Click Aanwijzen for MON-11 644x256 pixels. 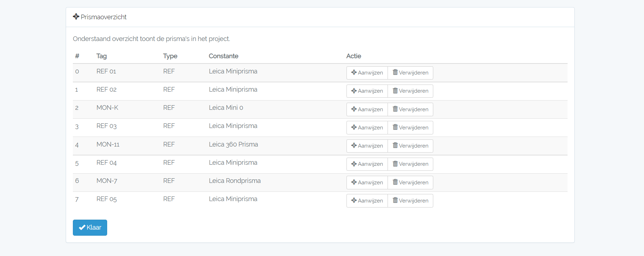pos(367,146)
